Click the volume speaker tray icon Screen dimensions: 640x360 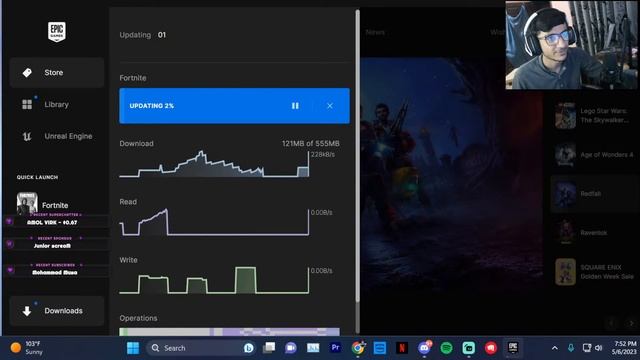pyautogui.click(x=598, y=348)
